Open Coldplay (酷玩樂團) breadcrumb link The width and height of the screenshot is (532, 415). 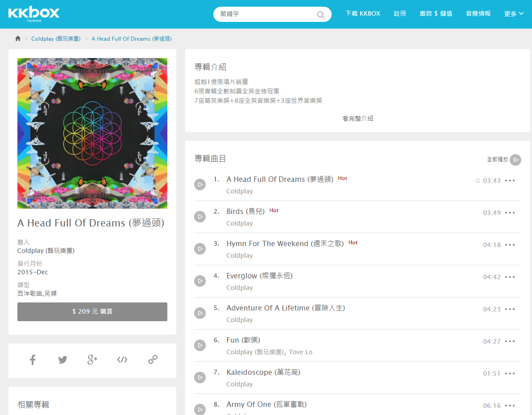tap(56, 39)
